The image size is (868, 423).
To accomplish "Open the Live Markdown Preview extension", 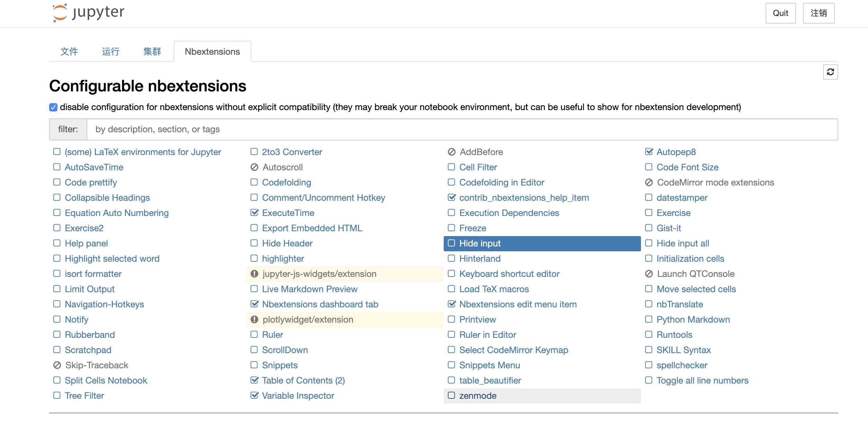I will click(x=310, y=289).
